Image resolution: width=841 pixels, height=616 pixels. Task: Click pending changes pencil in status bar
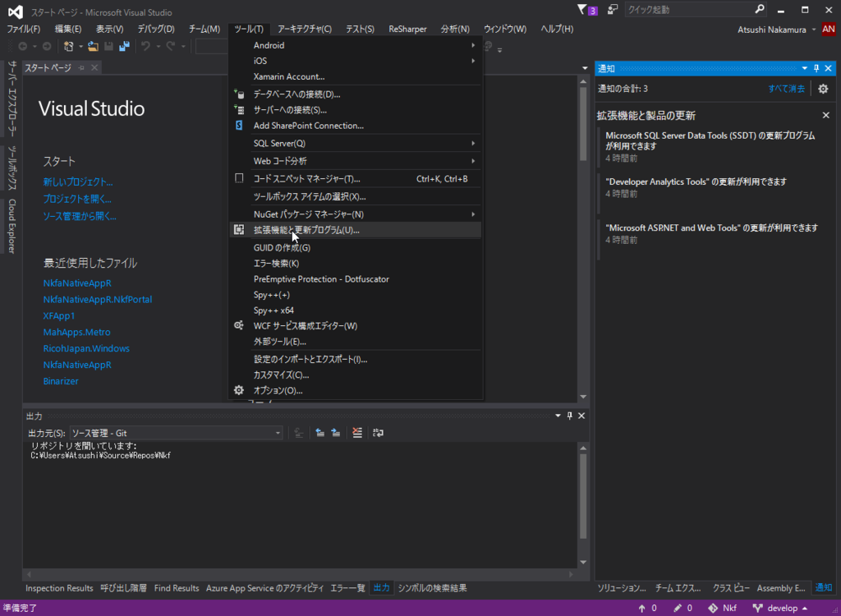tap(678, 608)
